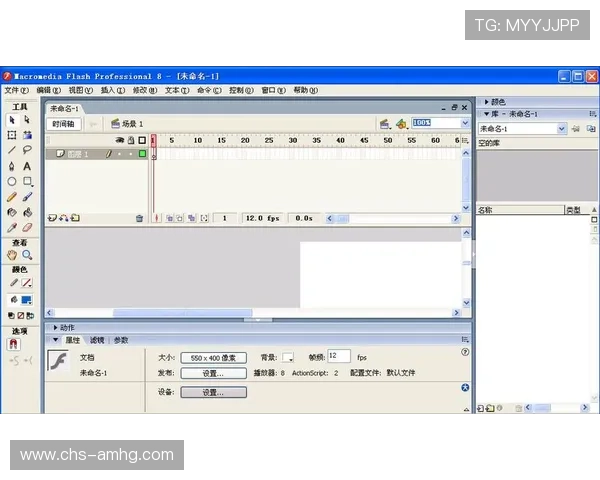Click the 设备 设置 button
This screenshot has width=600, height=480.
click(214, 392)
